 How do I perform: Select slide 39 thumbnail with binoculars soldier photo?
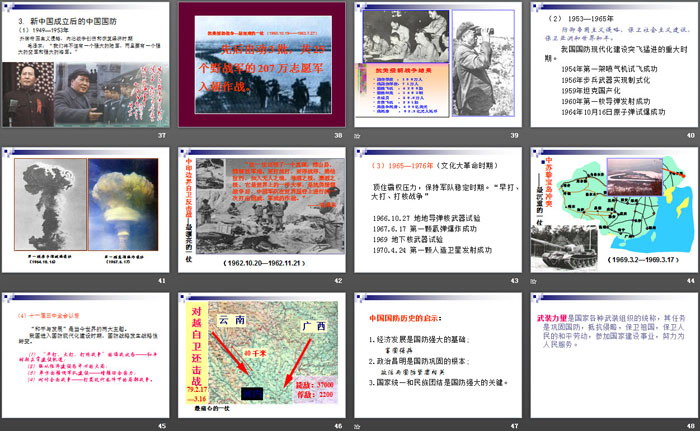click(x=438, y=65)
